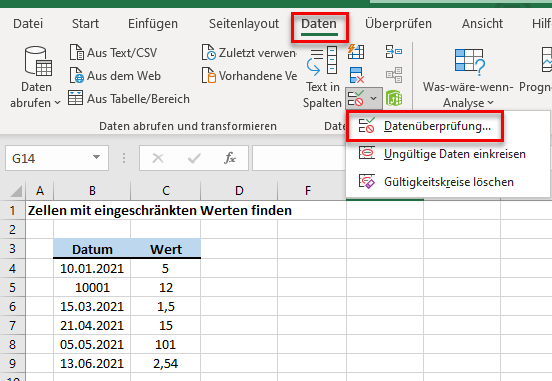Click the Datenüberprüfung ribbon icon
This screenshot has height=381, width=552.
click(x=356, y=98)
